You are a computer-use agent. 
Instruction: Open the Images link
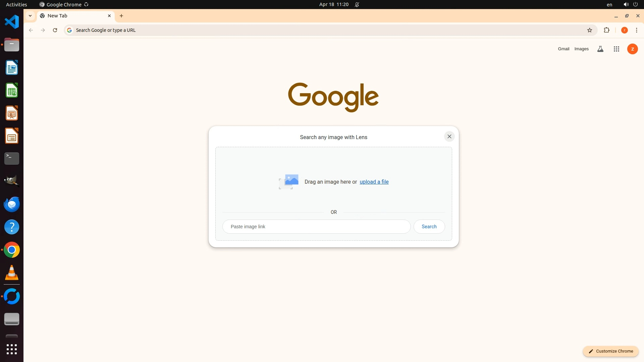(x=581, y=49)
